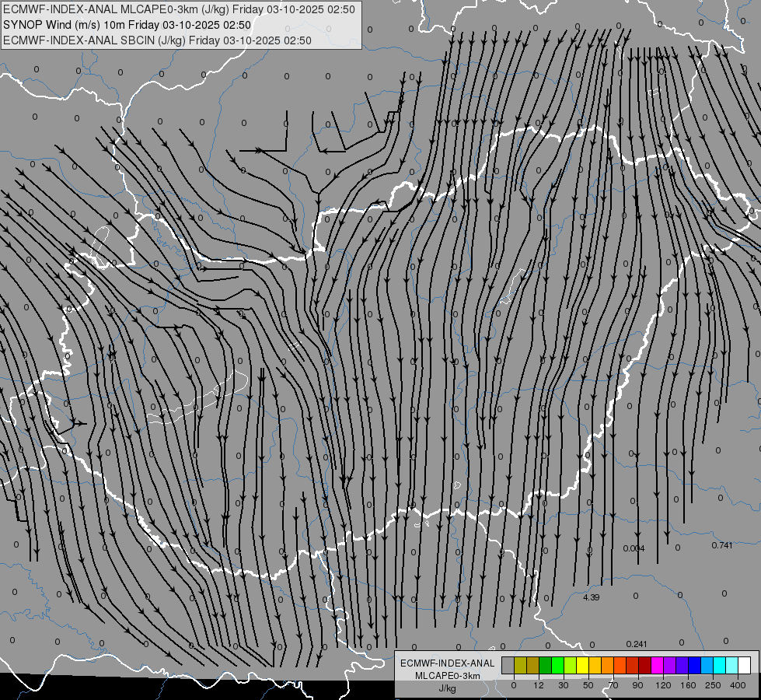Click the pure yellow colorbar swatch

[582, 665]
